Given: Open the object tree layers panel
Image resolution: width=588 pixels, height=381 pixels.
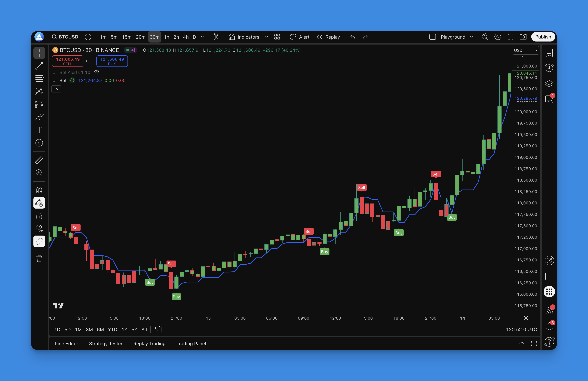Looking at the screenshot, I should click(x=549, y=84).
